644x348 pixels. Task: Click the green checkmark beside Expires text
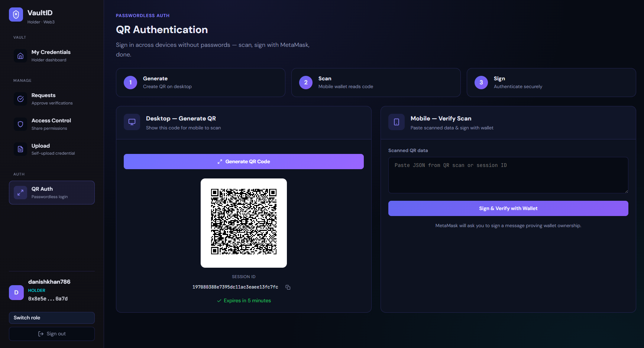[x=219, y=301]
